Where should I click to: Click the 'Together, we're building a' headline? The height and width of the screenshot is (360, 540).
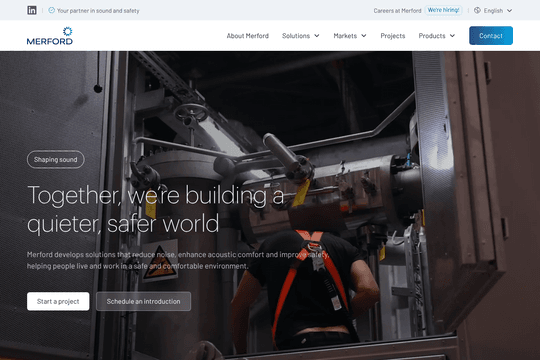(x=156, y=195)
